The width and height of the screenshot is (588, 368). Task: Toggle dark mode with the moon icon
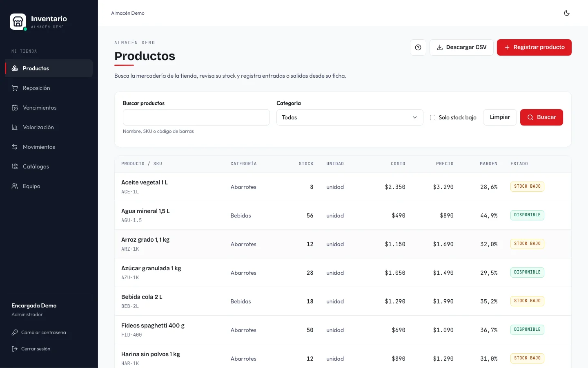tap(567, 13)
